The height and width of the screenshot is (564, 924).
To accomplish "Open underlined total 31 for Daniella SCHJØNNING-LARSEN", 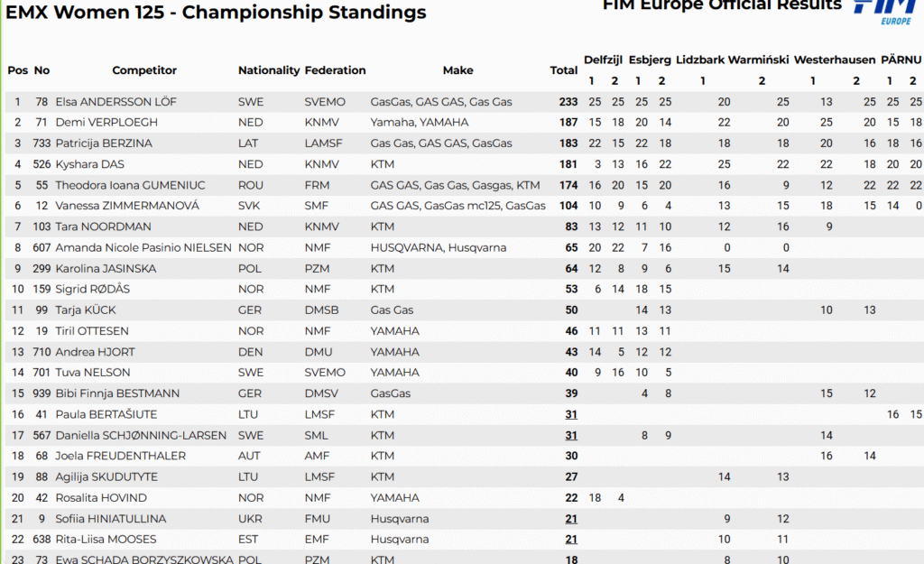I will coord(571,436).
